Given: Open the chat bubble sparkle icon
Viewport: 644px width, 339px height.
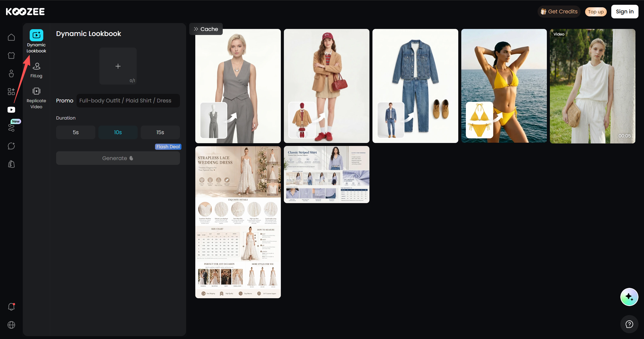Looking at the screenshot, I should 11,146.
